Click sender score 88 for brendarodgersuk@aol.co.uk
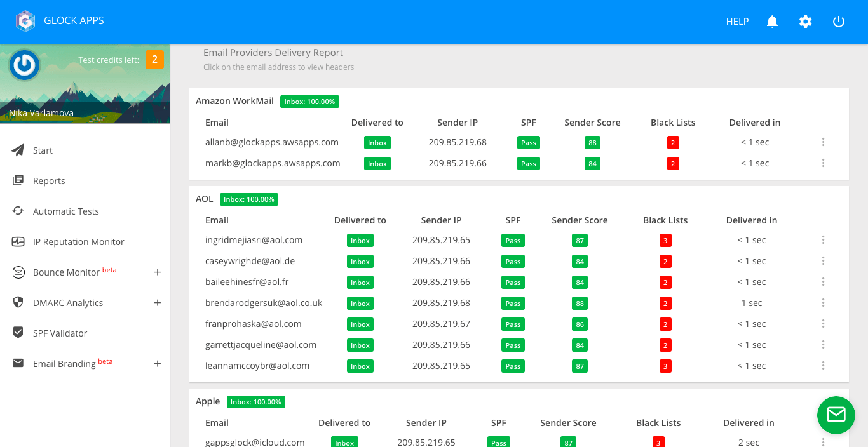Screen dimensions: 868x447 click(x=580, y=304)
